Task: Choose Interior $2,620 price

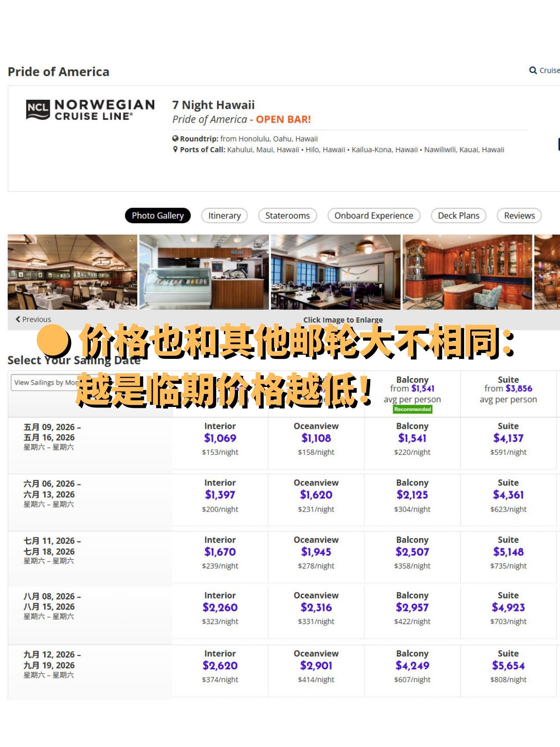Action: coord(220,666)
